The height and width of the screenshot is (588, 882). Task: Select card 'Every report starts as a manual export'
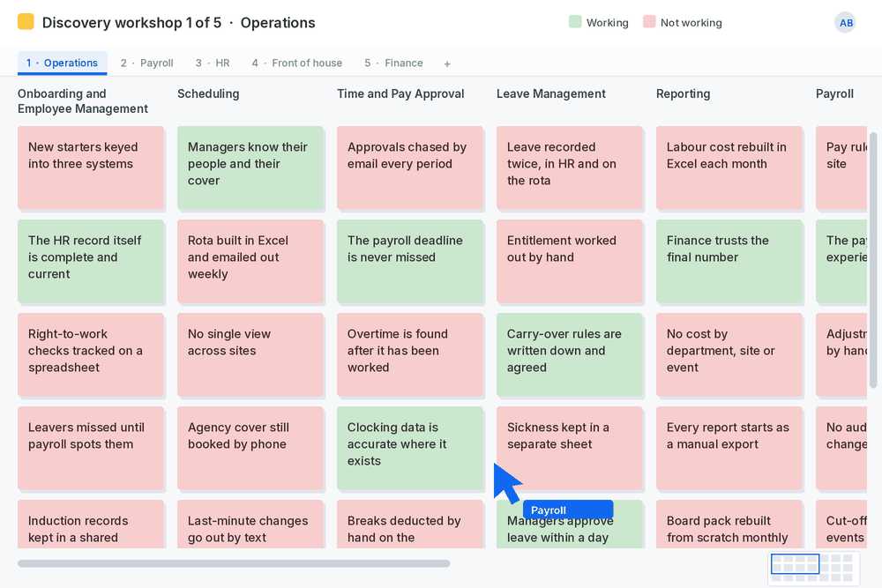[729, 448]
